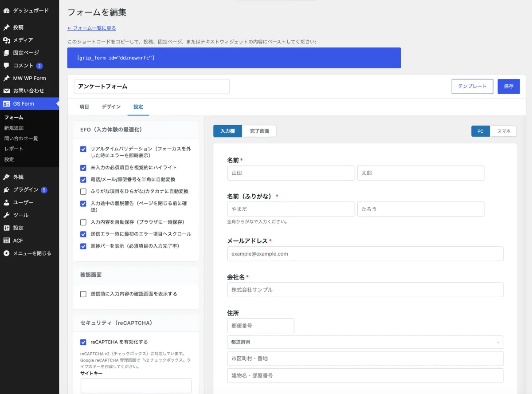
Task: Click the blue 保存 button
Action: coord(509,87)
